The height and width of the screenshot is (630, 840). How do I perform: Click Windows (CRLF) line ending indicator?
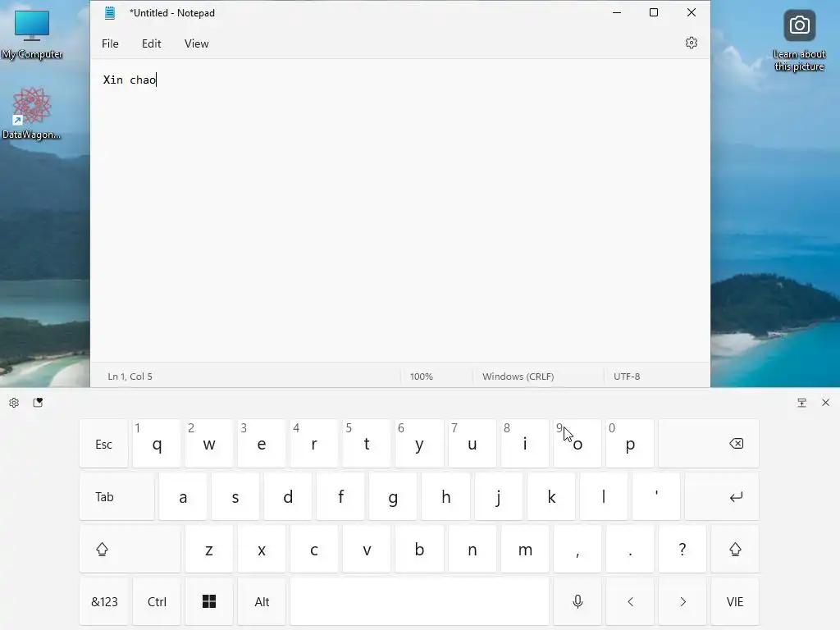[518, 377]
